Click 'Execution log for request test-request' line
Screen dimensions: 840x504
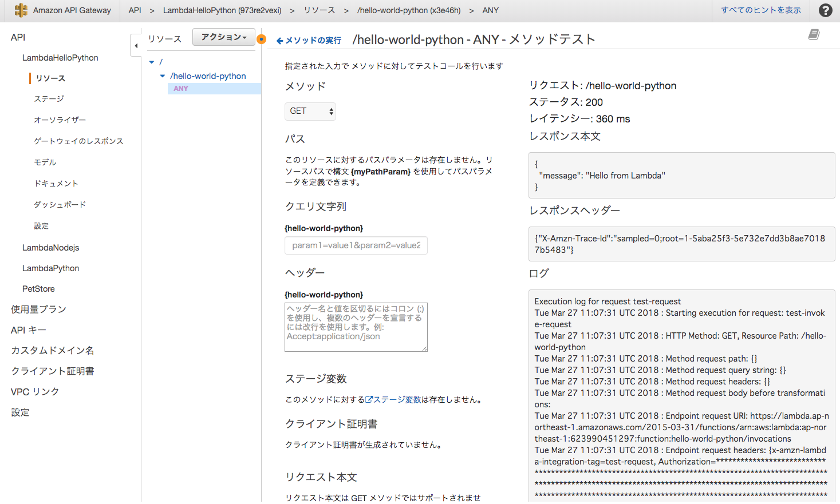coord(608,301)
